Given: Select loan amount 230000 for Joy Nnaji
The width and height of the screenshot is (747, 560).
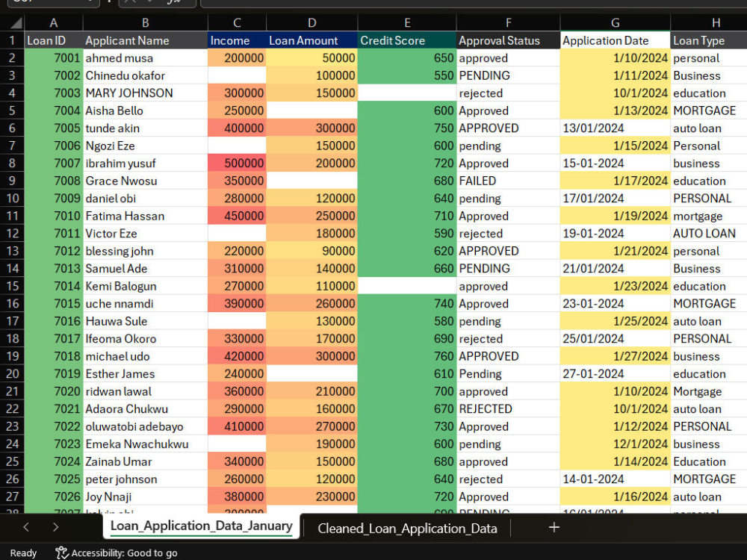Looking at the screenshot, I should [311, 497].
